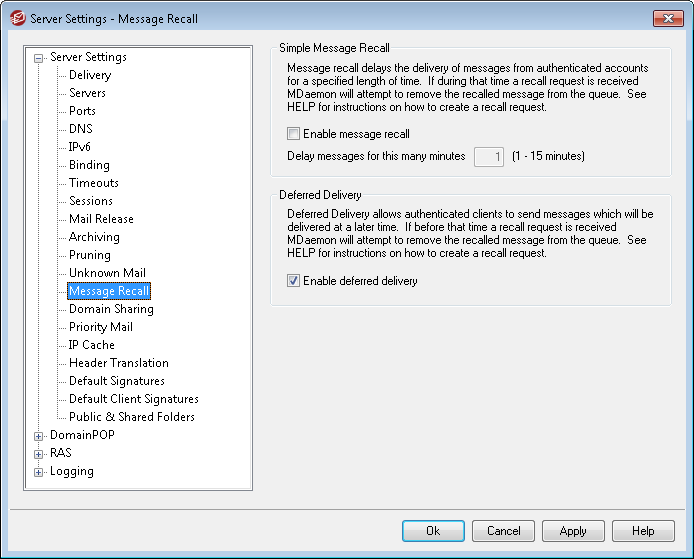Click the Cancel button
The height and width of the screenshot is (559, 694).
[503, 531]
